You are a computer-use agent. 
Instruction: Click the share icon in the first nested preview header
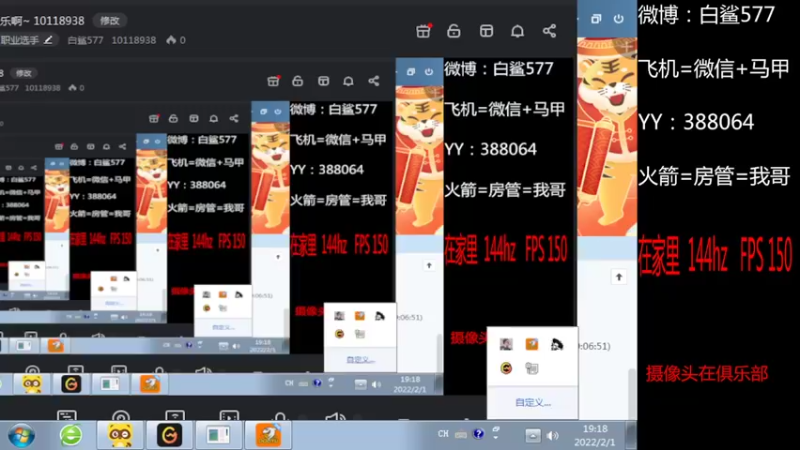373,81
